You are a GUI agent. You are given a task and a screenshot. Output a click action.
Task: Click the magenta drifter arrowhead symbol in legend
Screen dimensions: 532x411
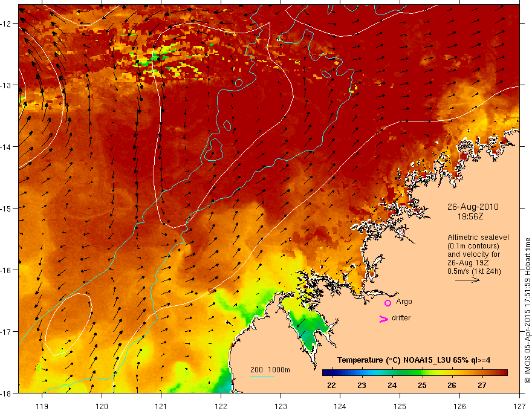[x=383, y=319]
